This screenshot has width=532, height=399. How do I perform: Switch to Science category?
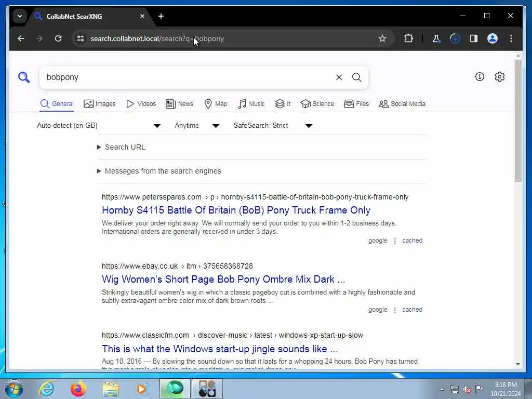[x=317, y=104]
